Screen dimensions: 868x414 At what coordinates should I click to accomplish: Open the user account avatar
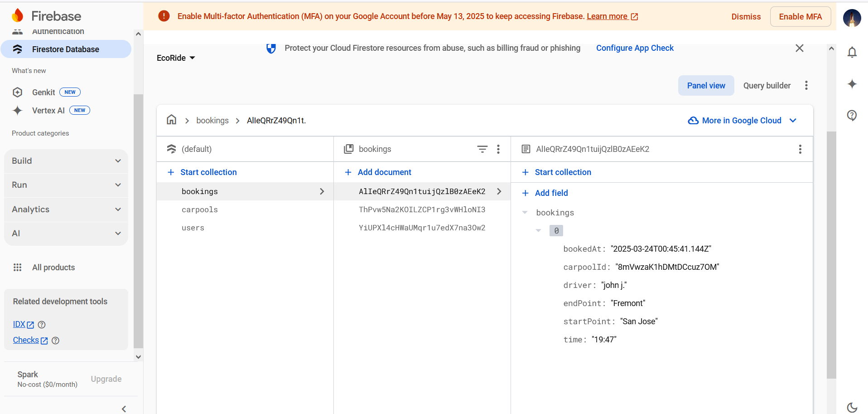[852, 18]
